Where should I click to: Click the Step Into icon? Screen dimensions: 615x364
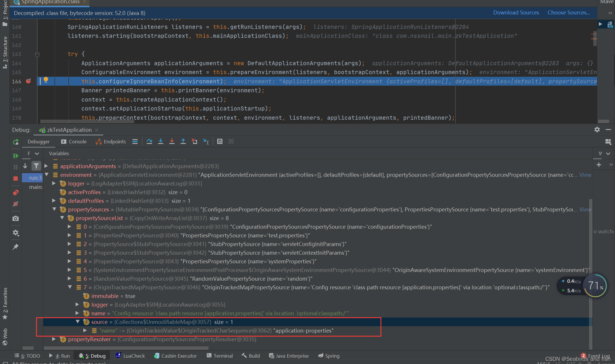coord(161,141)
